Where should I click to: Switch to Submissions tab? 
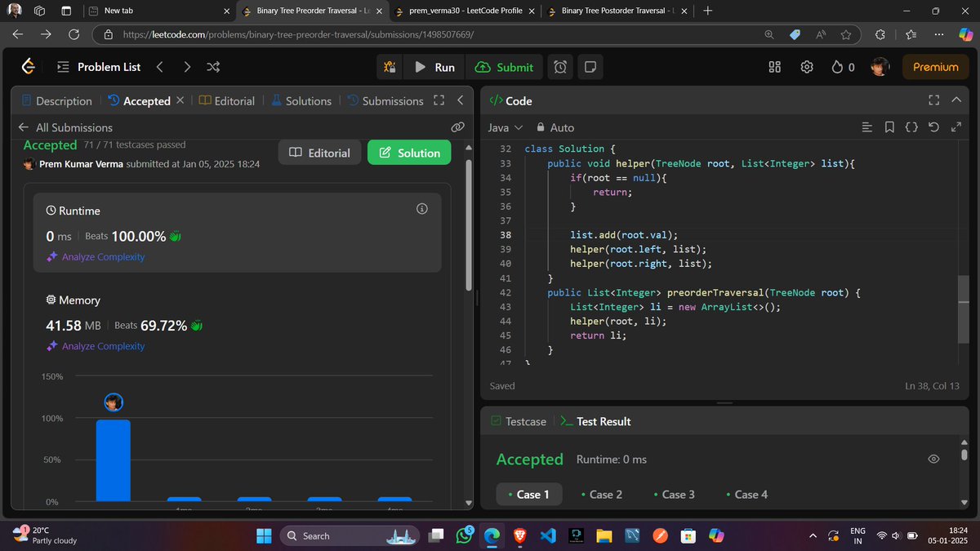385,100
